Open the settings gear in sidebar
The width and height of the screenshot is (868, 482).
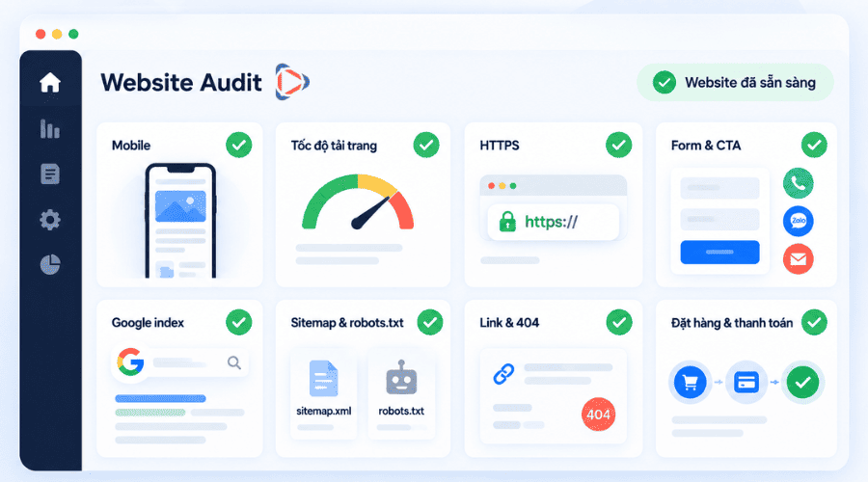point(50,220)
